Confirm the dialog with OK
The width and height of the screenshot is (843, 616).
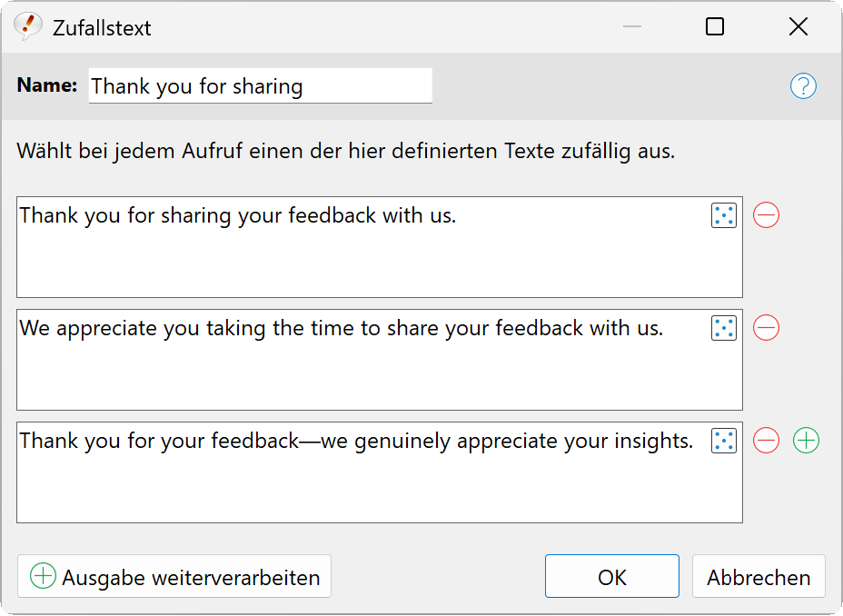pyautogui.click(x=611, y=577)
